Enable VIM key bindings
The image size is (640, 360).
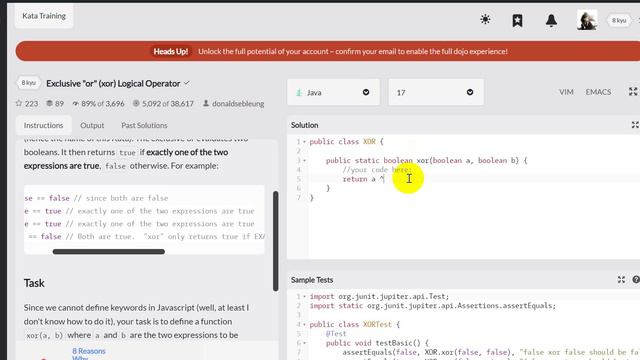pyautogui.click(x=566, y=92)
